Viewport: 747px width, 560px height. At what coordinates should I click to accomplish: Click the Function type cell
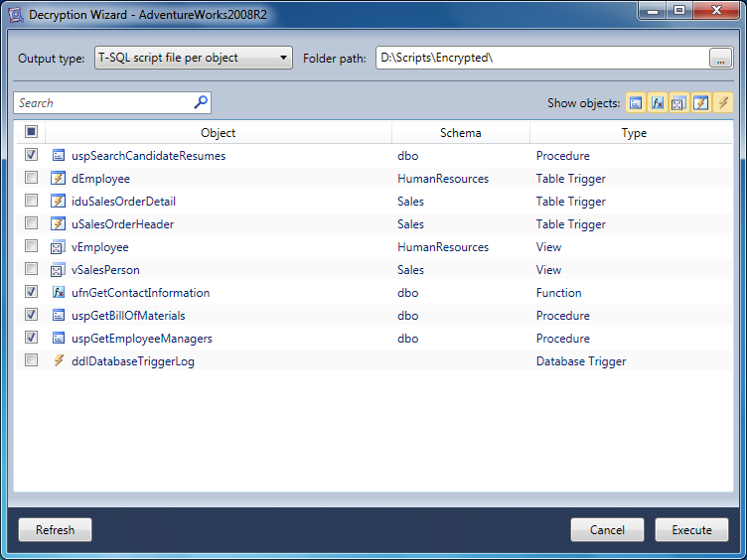tap(559, 293)
